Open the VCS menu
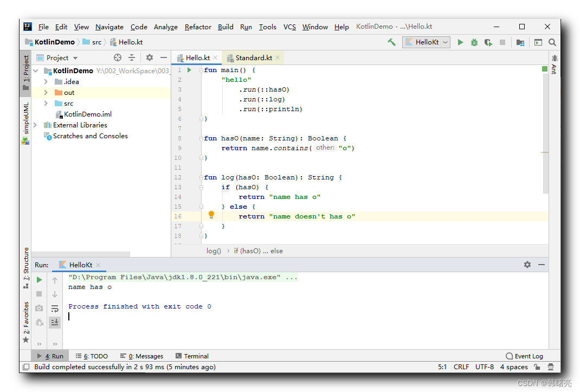Screen dimensions: 580x392 (x=289, y=27)
